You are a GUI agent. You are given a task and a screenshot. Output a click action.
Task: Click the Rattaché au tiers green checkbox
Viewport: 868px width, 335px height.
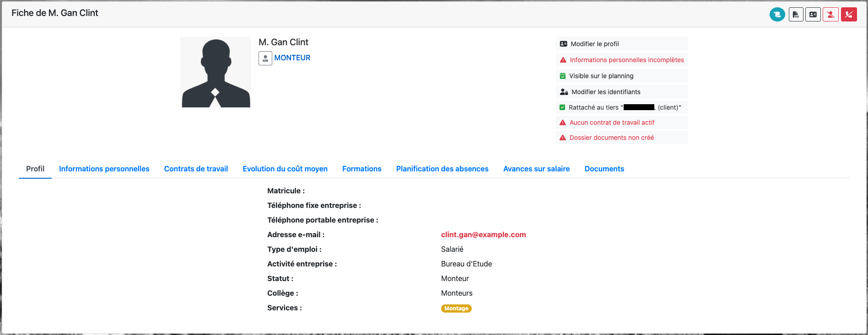pos(562,107)
